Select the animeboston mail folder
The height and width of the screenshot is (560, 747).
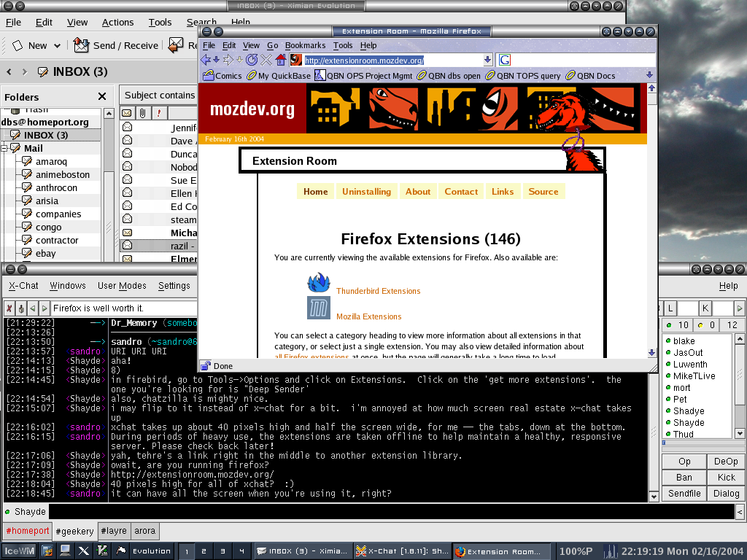63,175
